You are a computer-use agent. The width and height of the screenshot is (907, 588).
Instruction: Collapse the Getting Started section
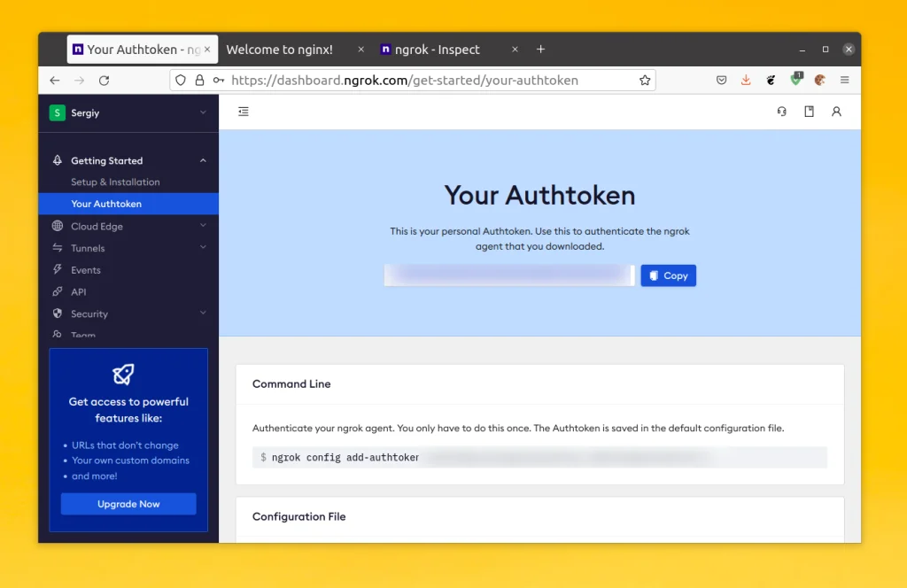(x=203, y=160)
